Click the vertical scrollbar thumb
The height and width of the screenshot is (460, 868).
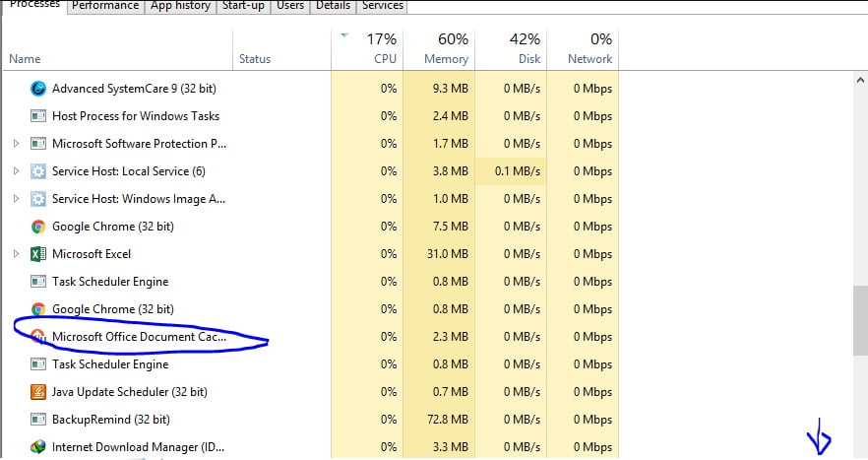click(x=860, y=320)
